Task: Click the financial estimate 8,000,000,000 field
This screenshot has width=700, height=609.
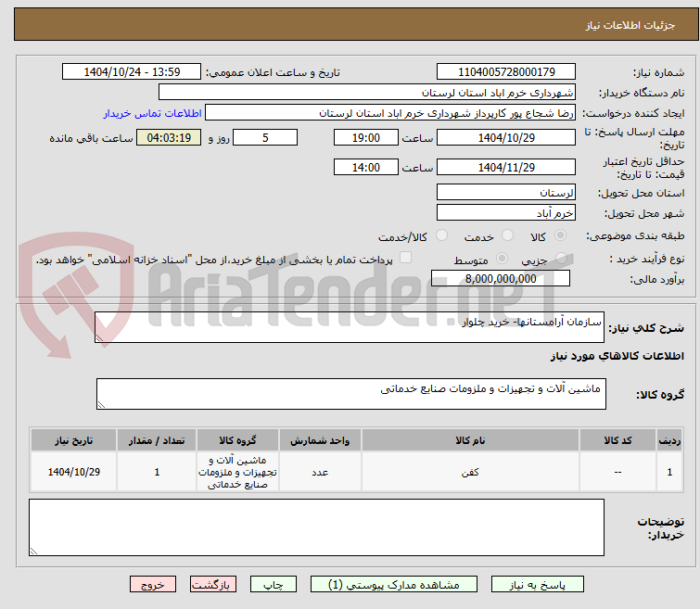Action: 501,279
